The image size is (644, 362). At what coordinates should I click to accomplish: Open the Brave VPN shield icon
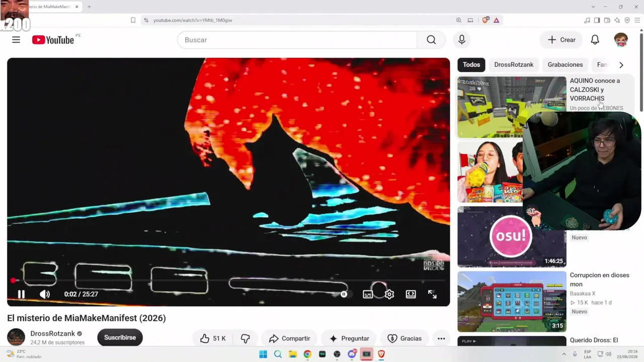pos(627,20)
